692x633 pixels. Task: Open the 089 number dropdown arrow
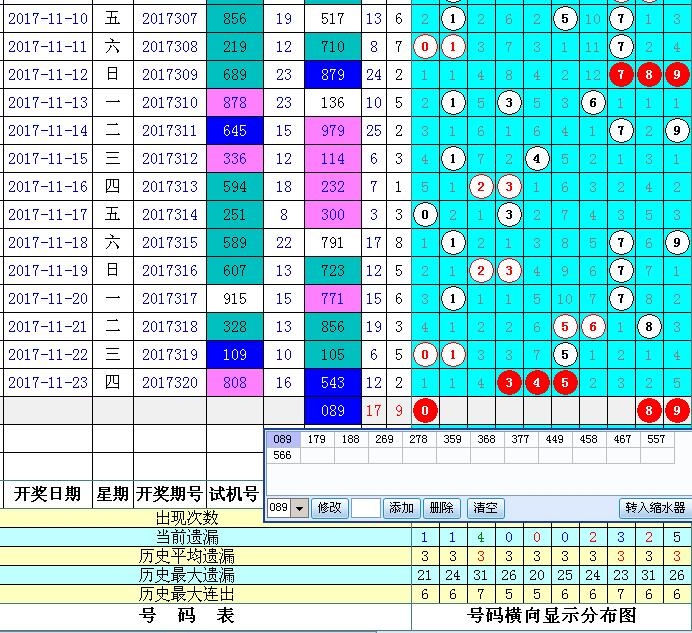301,508
